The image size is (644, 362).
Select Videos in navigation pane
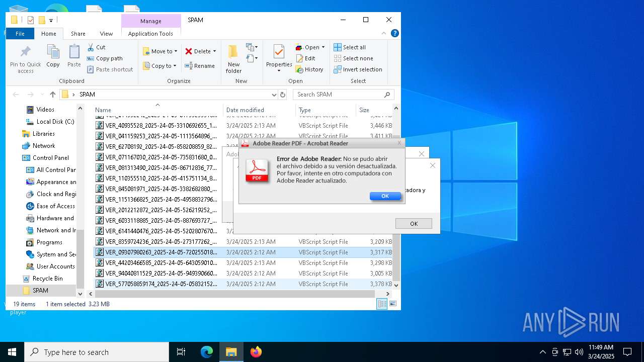pyautogui.click(x=40, y=110)
